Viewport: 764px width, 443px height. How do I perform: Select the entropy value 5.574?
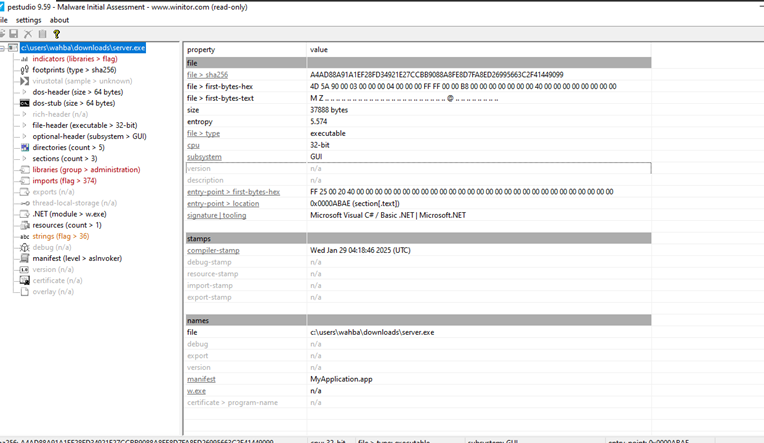318,122
